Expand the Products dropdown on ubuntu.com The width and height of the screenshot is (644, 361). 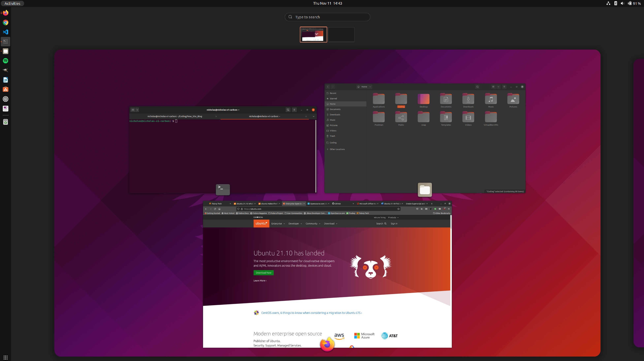393,217
